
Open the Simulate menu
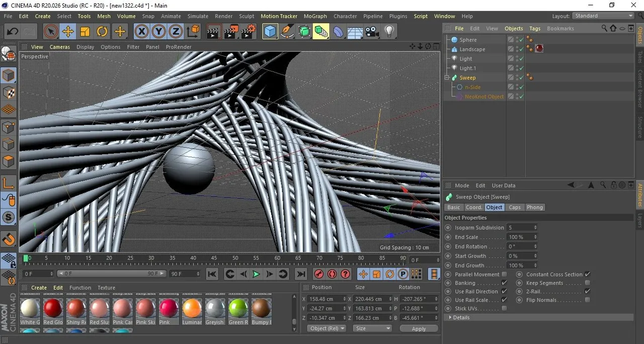coord(198,16)
